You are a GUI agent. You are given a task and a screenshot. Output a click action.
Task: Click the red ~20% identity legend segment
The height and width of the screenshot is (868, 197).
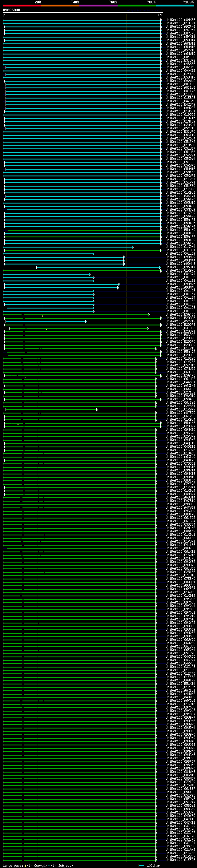pos(22,6)
